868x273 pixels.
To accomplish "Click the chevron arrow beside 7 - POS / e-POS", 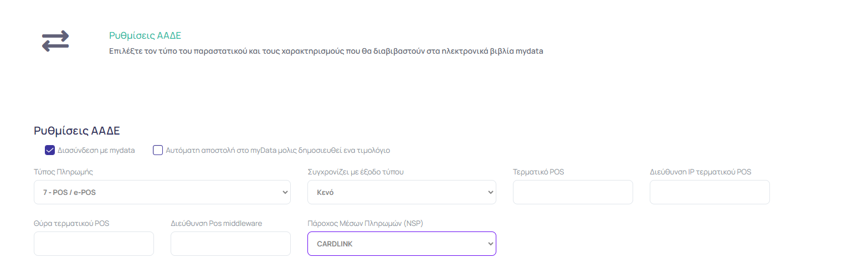I will click(x=285, y=192).
